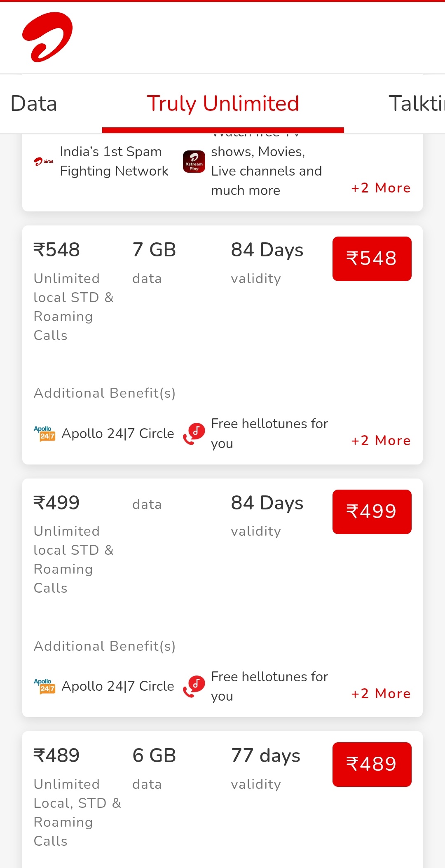This screenshot has width=445, height=868.
Task: Tap Apollo 24|7 icon in ₹499 plan
Action: (x=44, y=686)
